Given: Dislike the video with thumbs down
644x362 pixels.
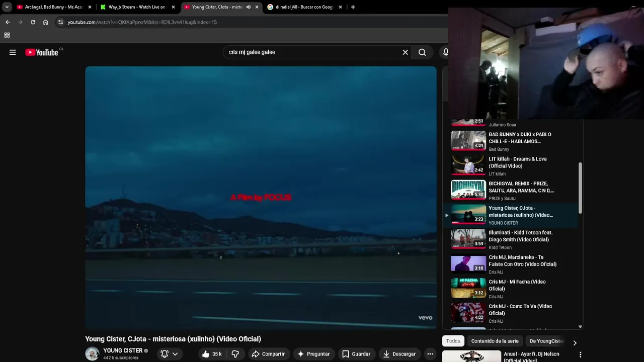Looking at the screenshot, I should click(x=235, y=354).
